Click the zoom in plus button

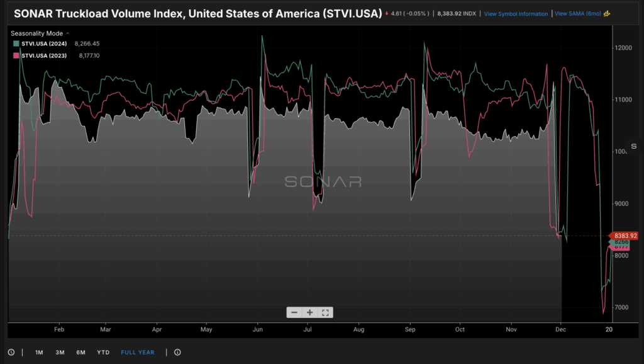coord(310,312)
